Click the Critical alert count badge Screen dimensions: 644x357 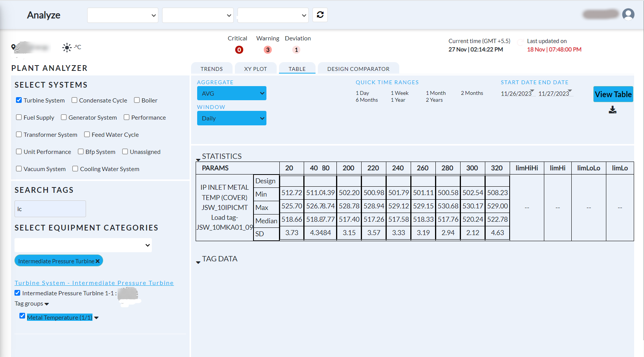(239, 50)
